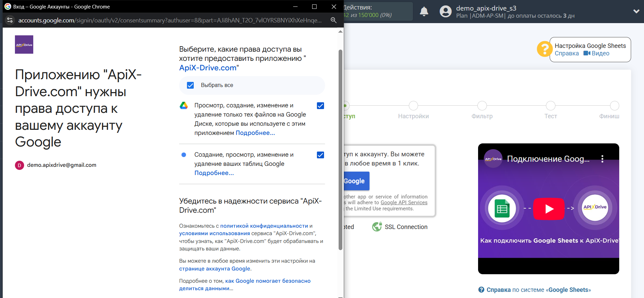The width and height of the screenshot is (644, 298).
Task: Click the blue Google connect button
Action: tap(356, 181)
